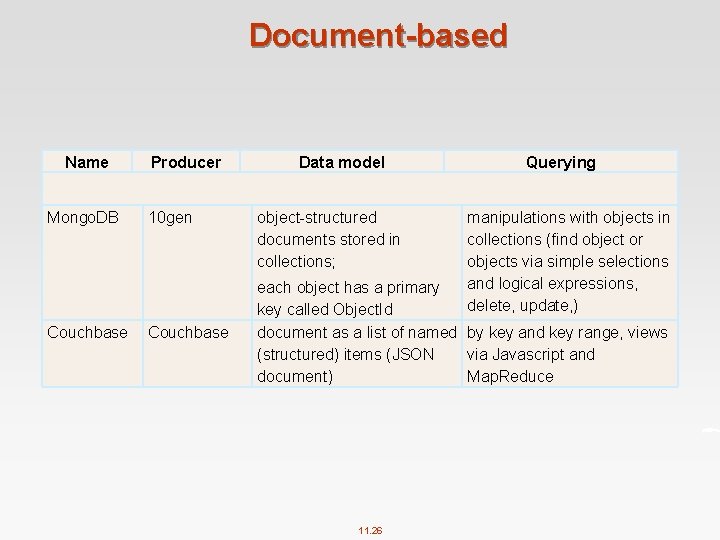Click 'document as a list of named' cell
Screen dimensions: 720x540
click(x=357, y=354)
